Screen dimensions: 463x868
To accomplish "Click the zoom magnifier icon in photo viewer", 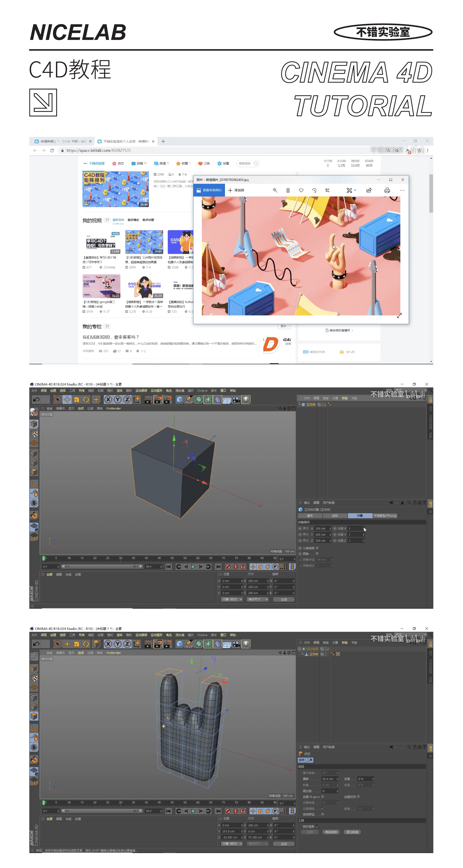I will (275, 190).
